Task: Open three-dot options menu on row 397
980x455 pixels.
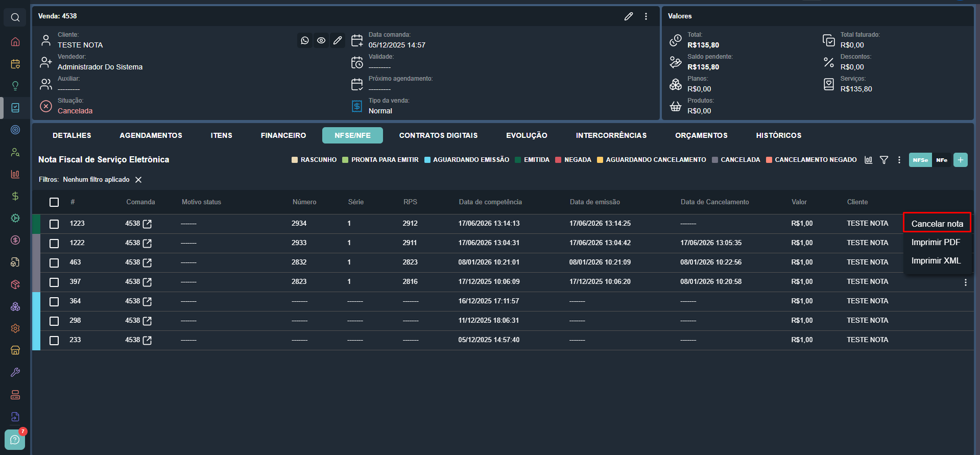Action: click(x=965, y=282)
